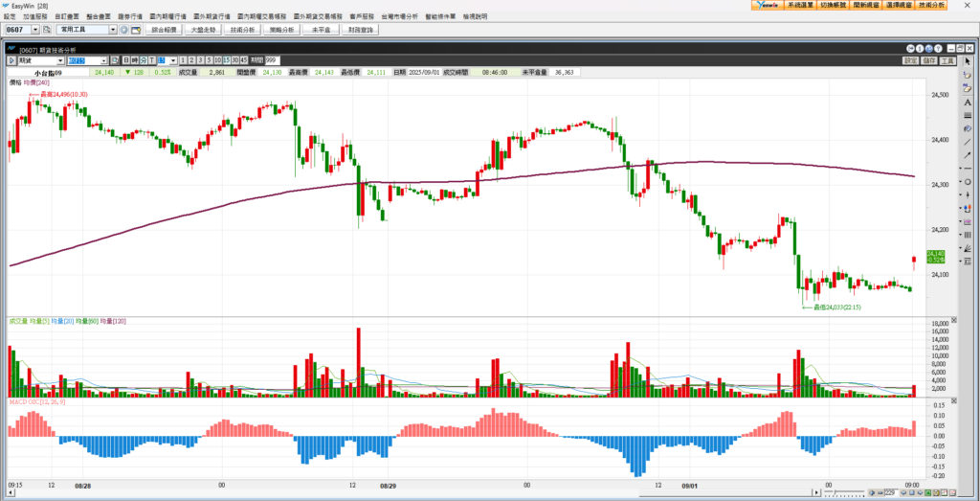
Task: Open the 常用工具 dropdown list
Action: pyautogui.click(x=113, y=30)
